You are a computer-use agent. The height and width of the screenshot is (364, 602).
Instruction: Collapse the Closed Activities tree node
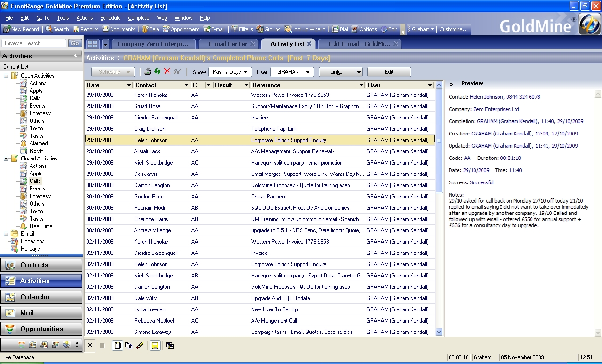[6, 158]
